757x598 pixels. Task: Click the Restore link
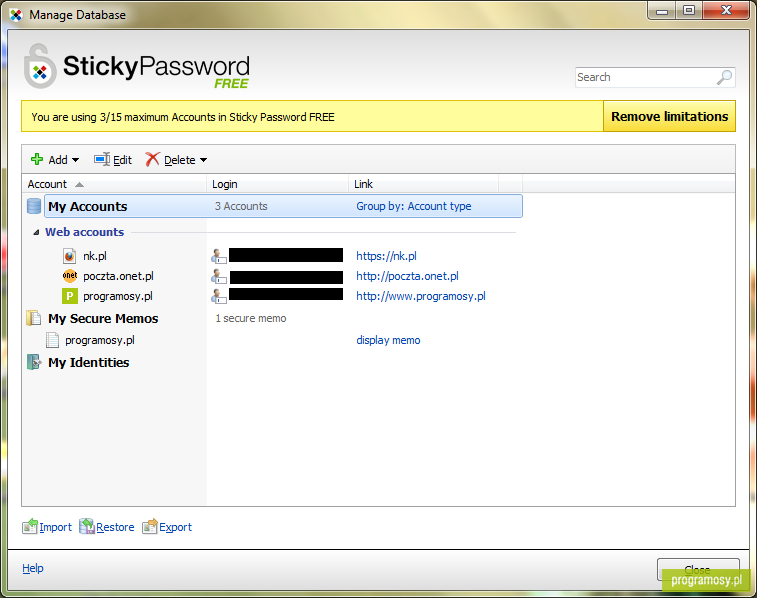(x=115, y=527)
